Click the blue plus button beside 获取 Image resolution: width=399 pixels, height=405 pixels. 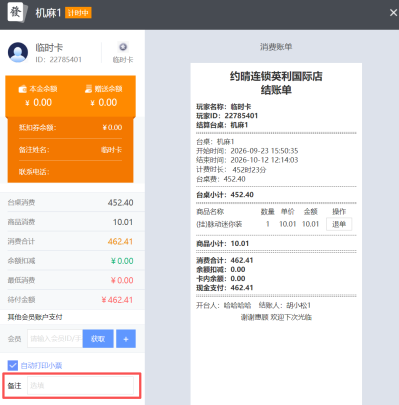coord(126,339)
